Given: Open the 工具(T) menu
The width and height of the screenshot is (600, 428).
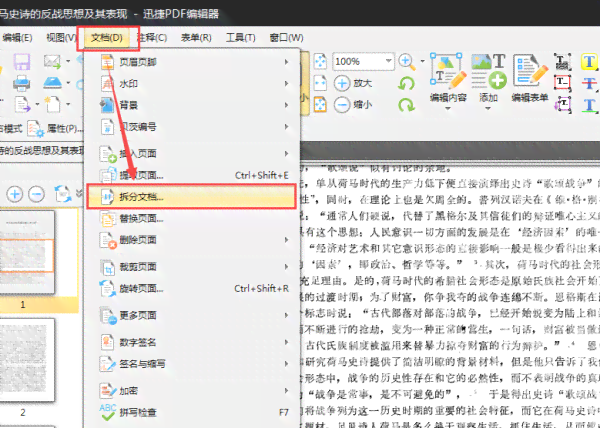Looking at the screenshot, I should [241, 38].
